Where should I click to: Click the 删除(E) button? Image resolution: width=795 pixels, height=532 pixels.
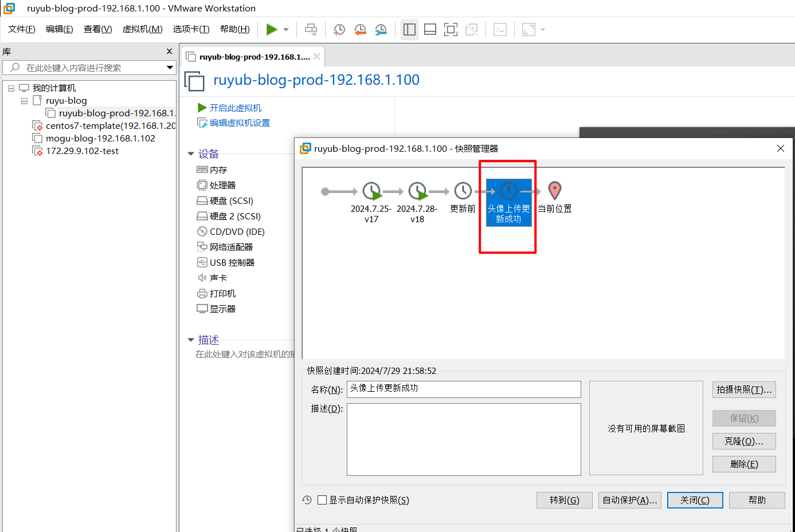(744, 464)
